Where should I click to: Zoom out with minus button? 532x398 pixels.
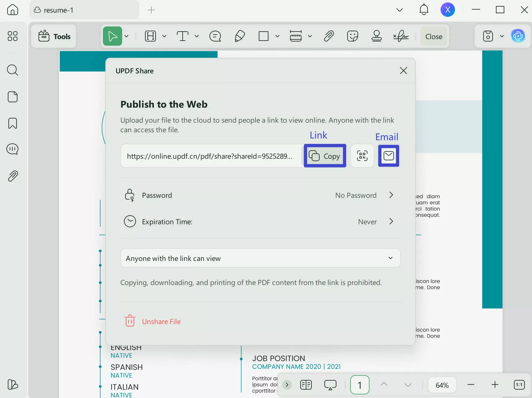pos(471,385)
